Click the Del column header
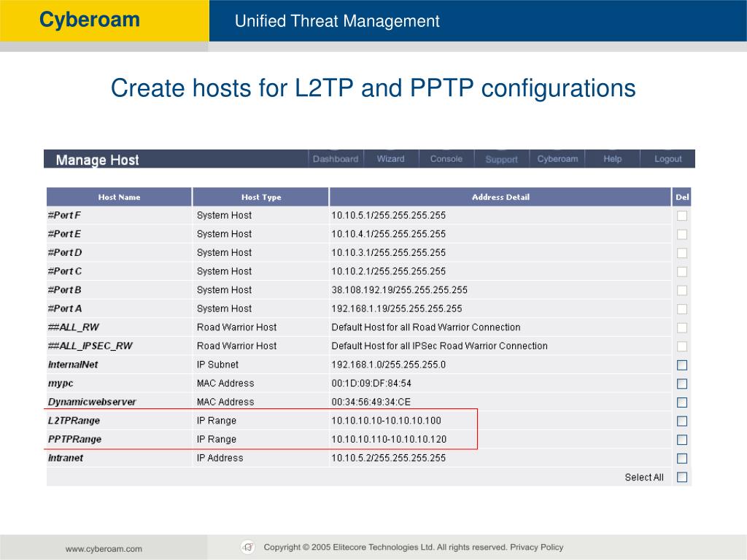The height and width of the screenshot is (560, 747). point(682,197)
